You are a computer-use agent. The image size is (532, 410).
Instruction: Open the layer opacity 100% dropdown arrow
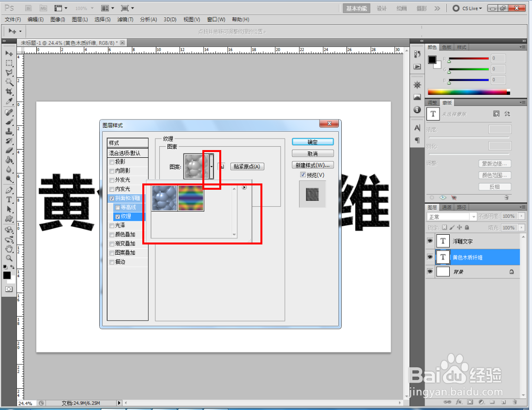point(522,216)
